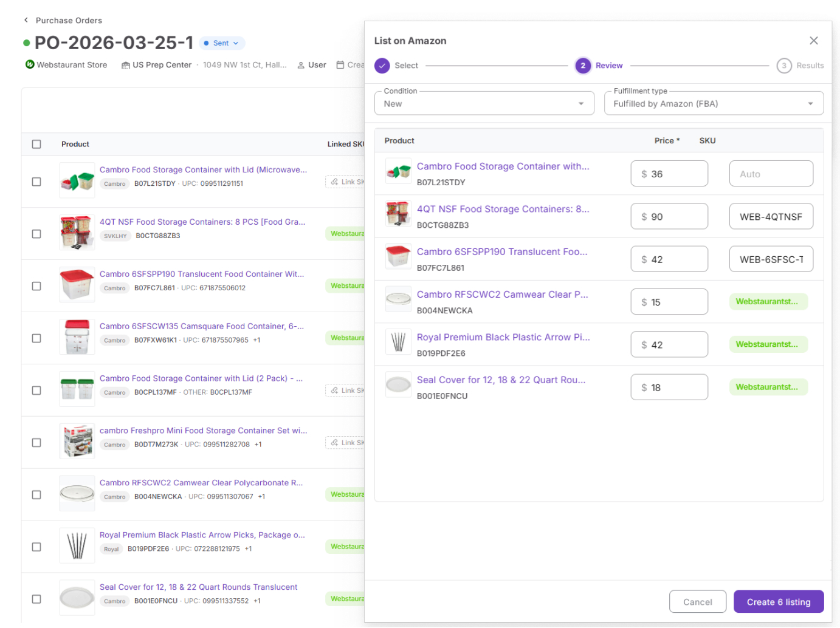Click the Webstaurant Store icon
Screen dimensions: 840x628
(30, 64)
